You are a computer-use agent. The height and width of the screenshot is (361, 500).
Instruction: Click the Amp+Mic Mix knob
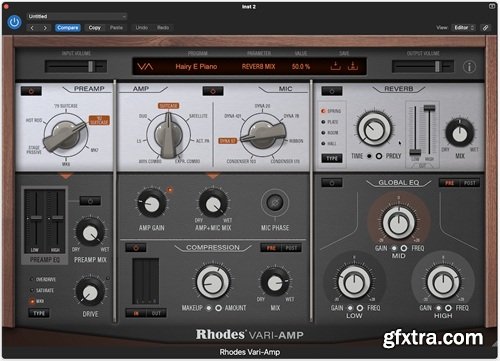pos(213,204)
